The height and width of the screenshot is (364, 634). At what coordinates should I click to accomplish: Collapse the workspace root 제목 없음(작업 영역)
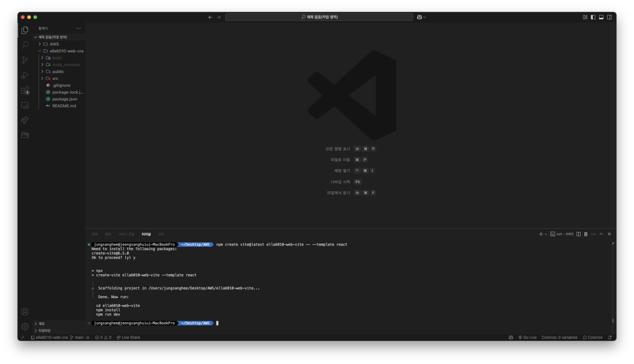[59, 37]
